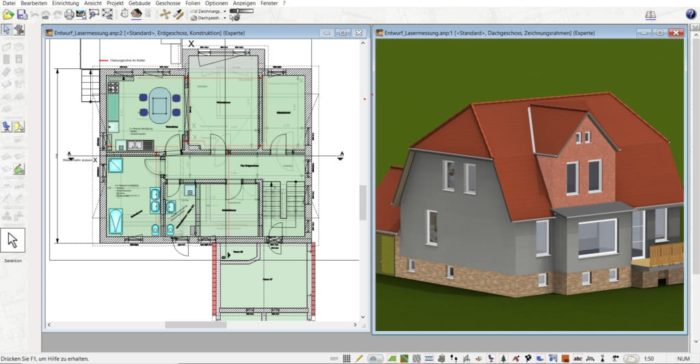This screenshot has width=700, height=364.
Task: Click the orange square icon in status bar
Action: tap(565, 358)
